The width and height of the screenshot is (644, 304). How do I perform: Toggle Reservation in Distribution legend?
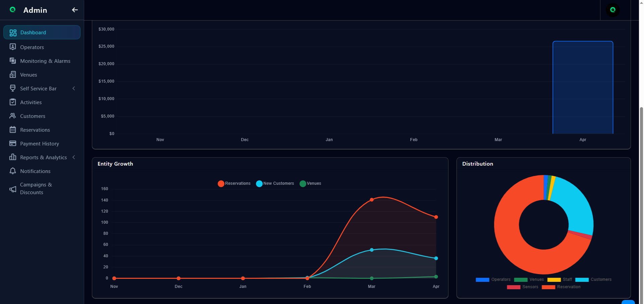tap(561, 287)
